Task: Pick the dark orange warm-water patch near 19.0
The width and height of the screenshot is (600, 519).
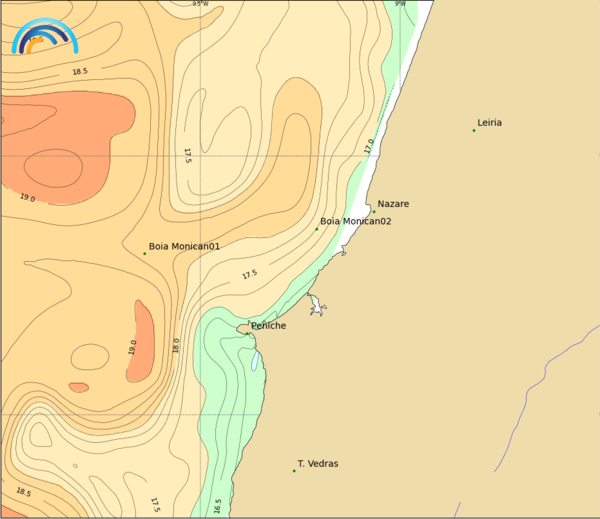Action: (x=139, y=340)
